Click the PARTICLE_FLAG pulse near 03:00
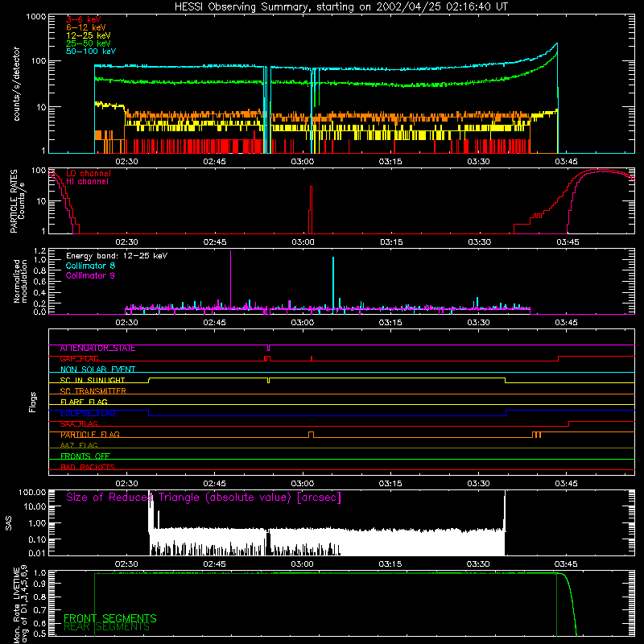The width and height of the screenshot is (644, 644). click(x=311, y=434)
